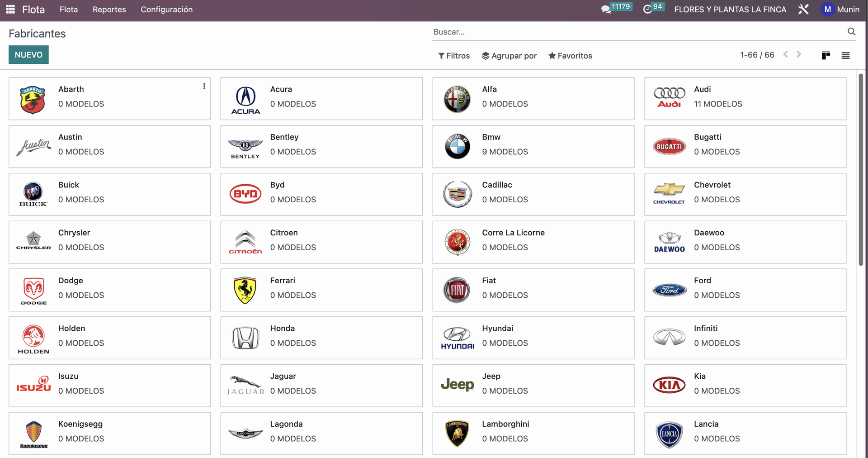Viewport: 868px width, 458px height.
Task: Go to next page of manufacturers
Action: pyautogui.click(x=799, y=55)
